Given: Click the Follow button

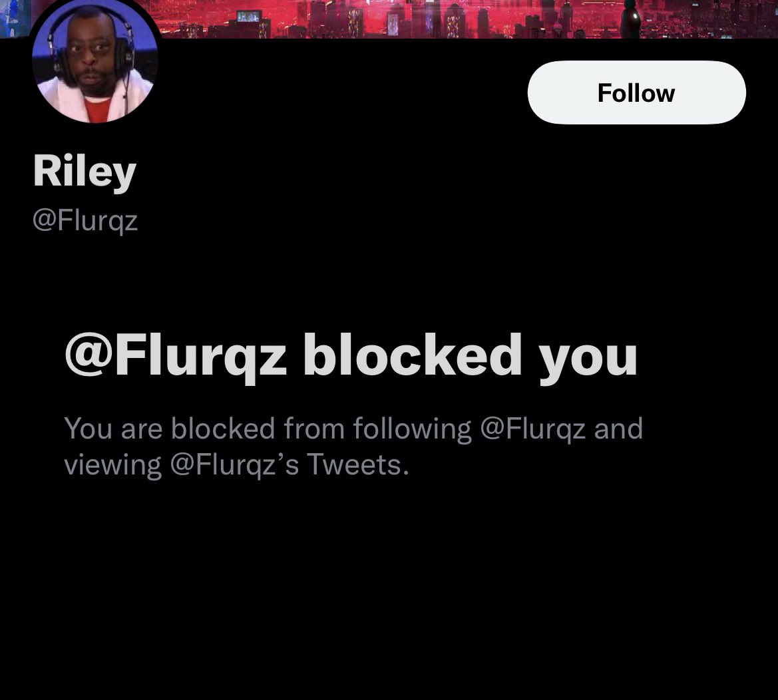Looking at the screenshot, I should coord(637,92).
